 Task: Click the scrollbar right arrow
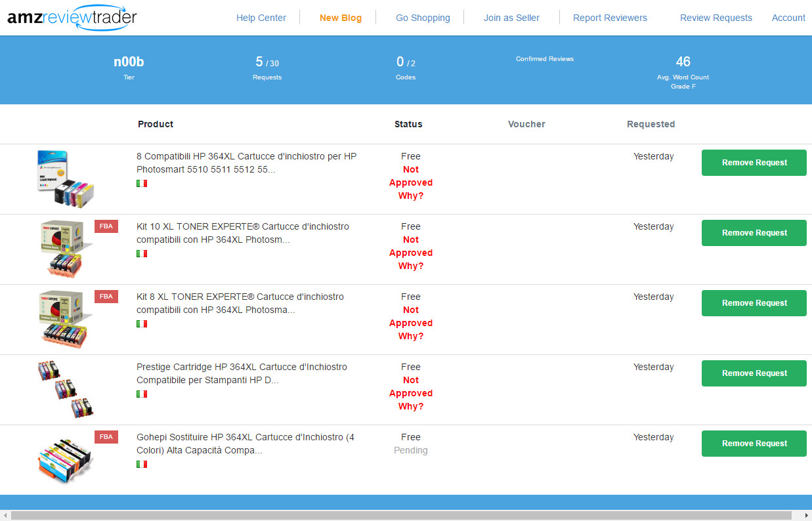click(x=807, y=515)
